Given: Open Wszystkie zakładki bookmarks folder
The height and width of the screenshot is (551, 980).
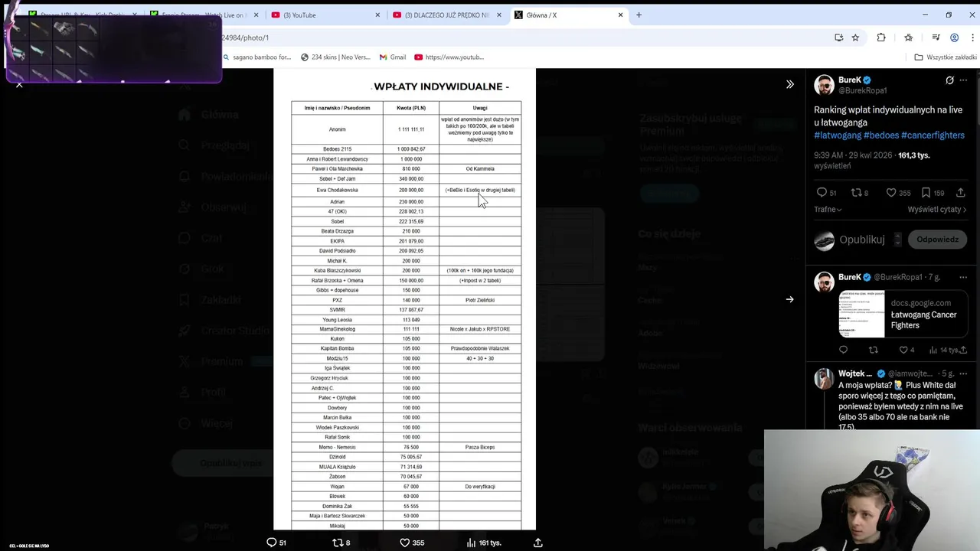Looking at the screenshot, I should point(946,57).
